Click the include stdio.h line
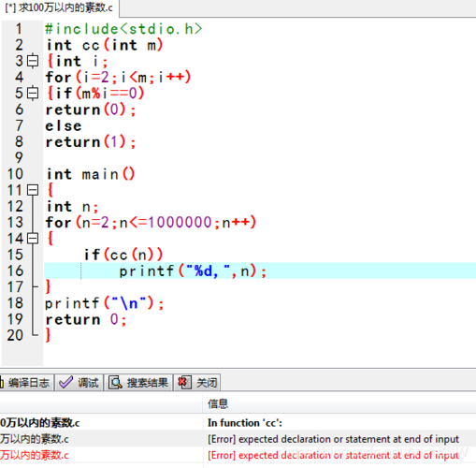The image size is (476, 468). (123, 29)
